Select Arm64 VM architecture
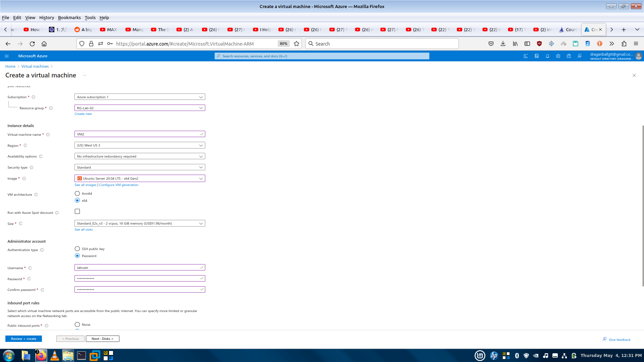The width and height of the screenshot is (644, 362). (x=77, y=193)
